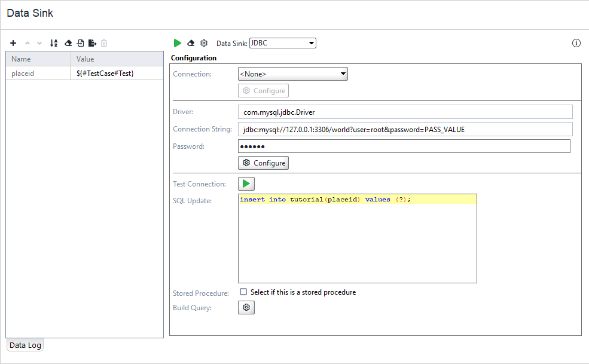Export properties using the save icon
Viewport: 589px width, 364px height.
(x=93, y=43)
